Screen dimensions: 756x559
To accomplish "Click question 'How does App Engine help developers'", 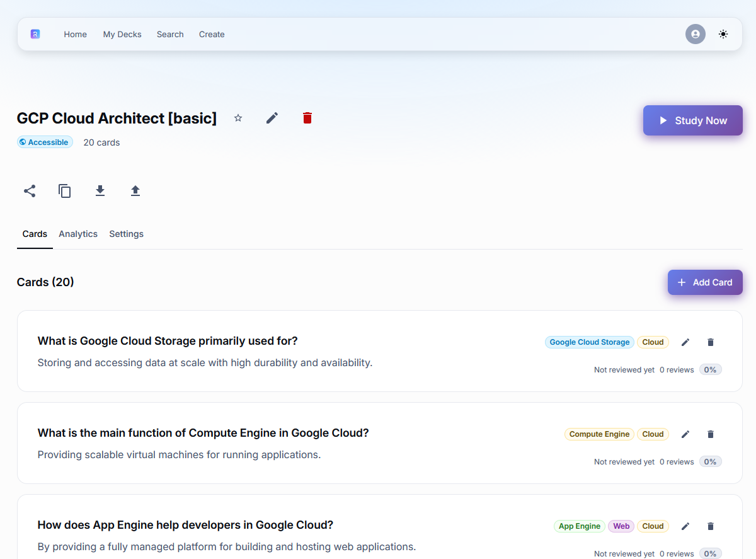I will [x=185, y=525].
